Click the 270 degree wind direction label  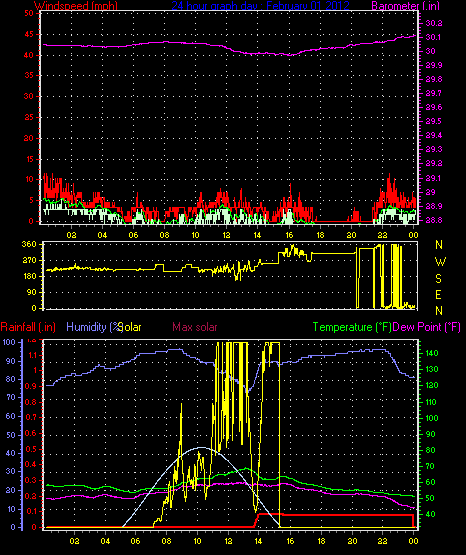point(29,261)
